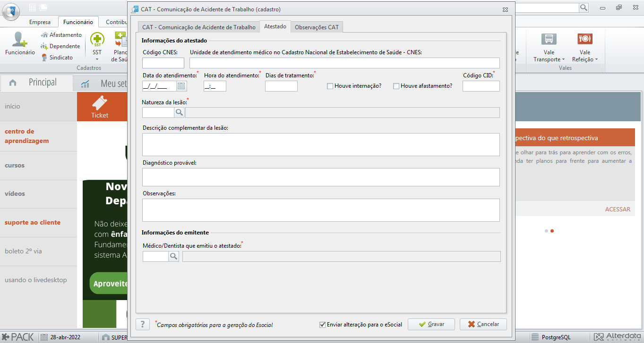Click the calculator icon in quick access bar
Viewport: 644px width, 343px height.
click(x=32, y=8)
